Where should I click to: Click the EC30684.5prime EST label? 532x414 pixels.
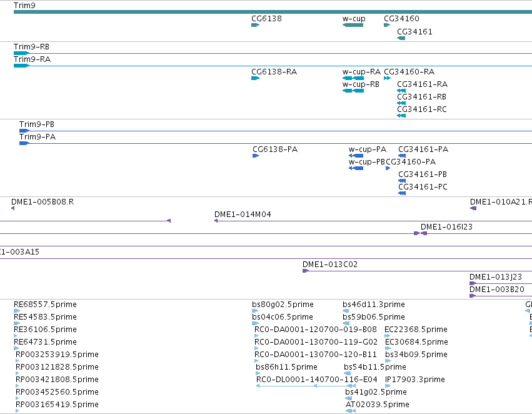click(x=416, y=342)
